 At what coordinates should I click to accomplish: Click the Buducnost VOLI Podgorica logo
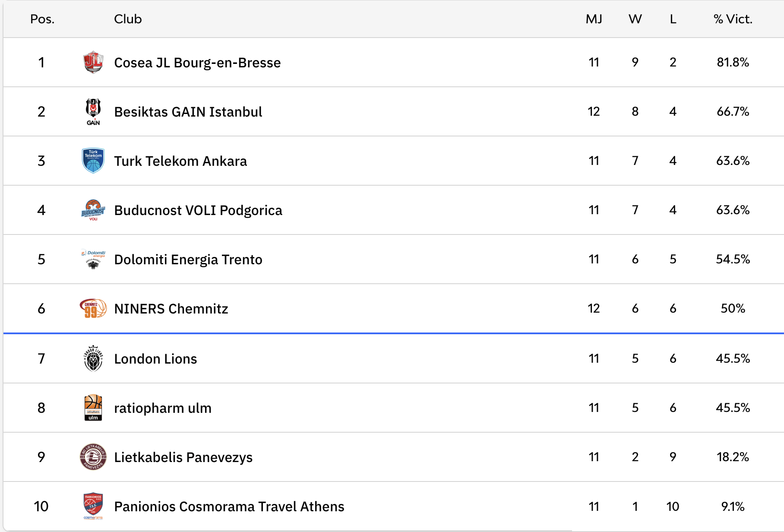(x=93, y=210)
